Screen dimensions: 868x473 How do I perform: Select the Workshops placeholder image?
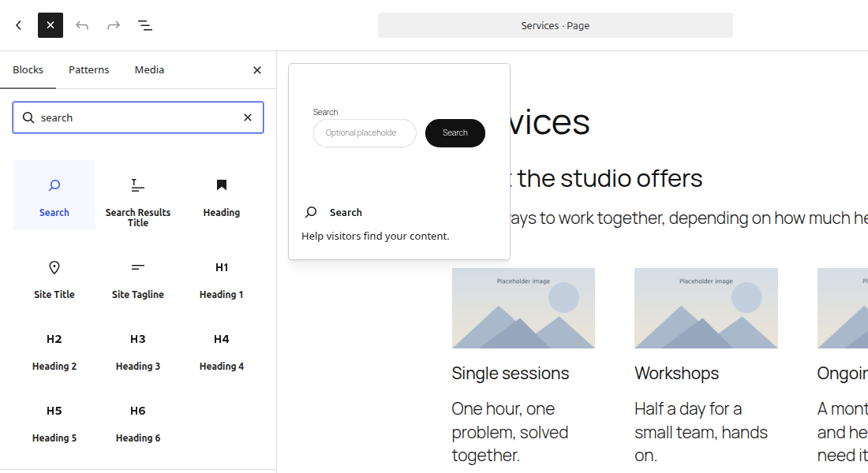(x=705, y=308)
